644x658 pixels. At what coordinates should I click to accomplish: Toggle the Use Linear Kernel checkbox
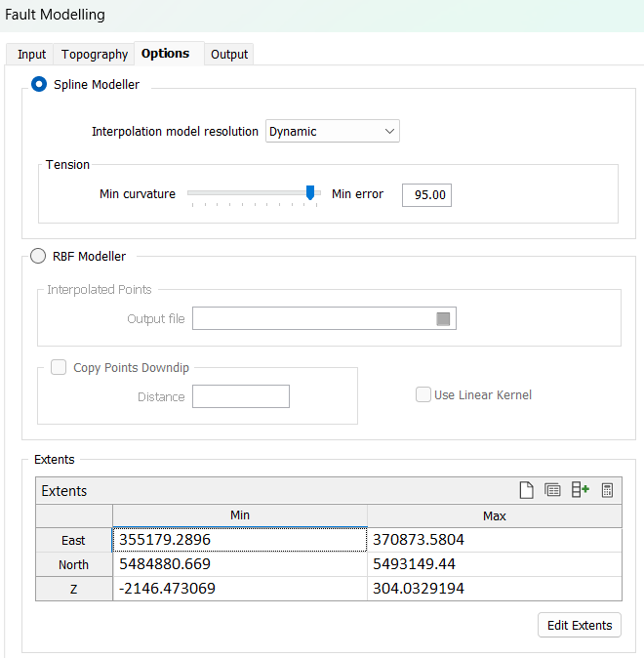tap(423, 395)
